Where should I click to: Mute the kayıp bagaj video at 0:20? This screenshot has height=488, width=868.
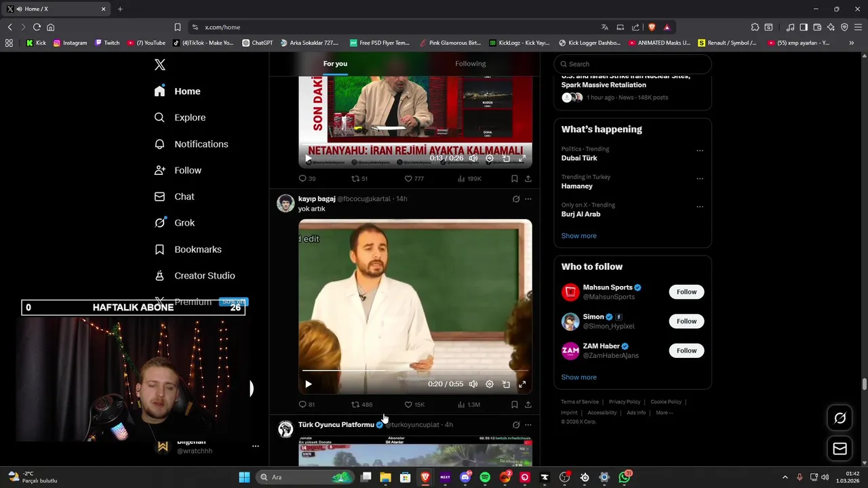click(473, 384)
